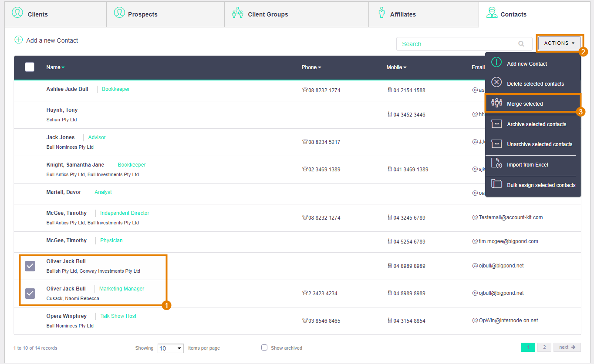Open Opera Winphrey contact
This screenshot has width=594, height=364.
point(67,316)
